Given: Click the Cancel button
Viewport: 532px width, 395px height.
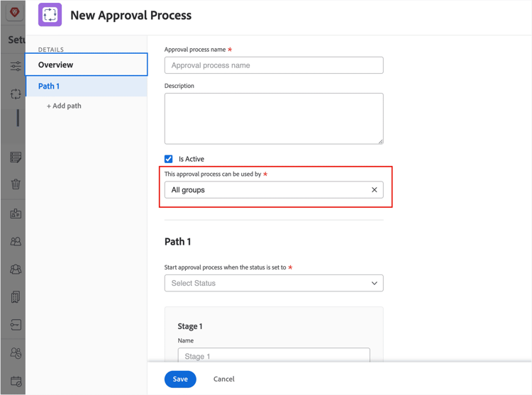Looking at the screenshot, I should (x=224, y=379).
